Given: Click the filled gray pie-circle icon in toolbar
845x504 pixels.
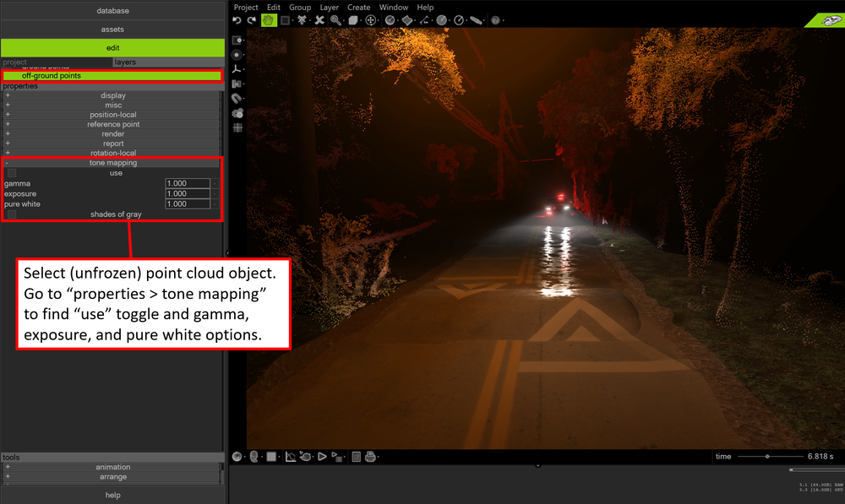Looking at the screenshot, I should pyautogui.click(x=441, y=20).
